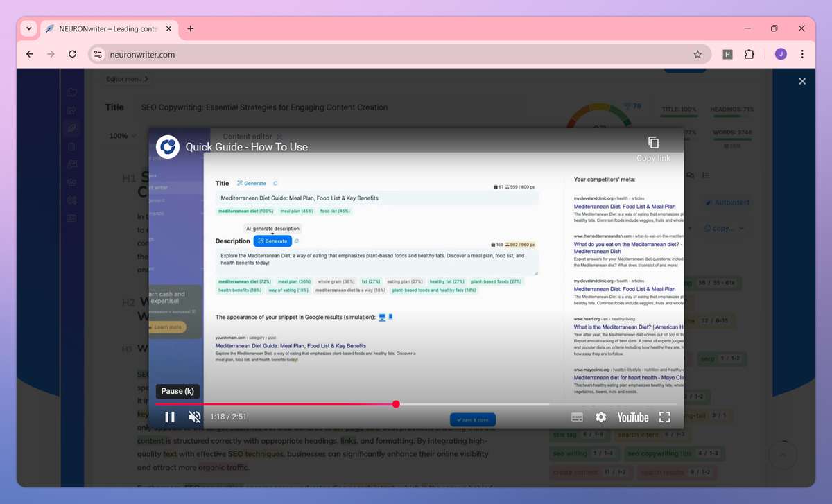
Task: Open Quick Guide video title link
Action: [x=246, y=147]
